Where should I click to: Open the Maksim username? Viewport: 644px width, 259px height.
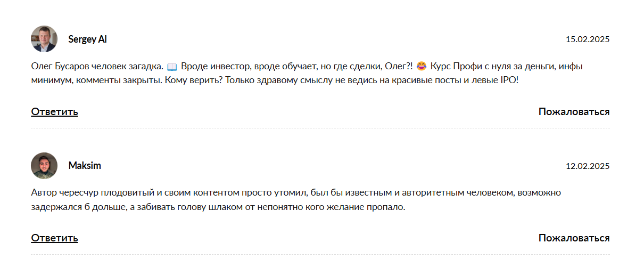85,166
